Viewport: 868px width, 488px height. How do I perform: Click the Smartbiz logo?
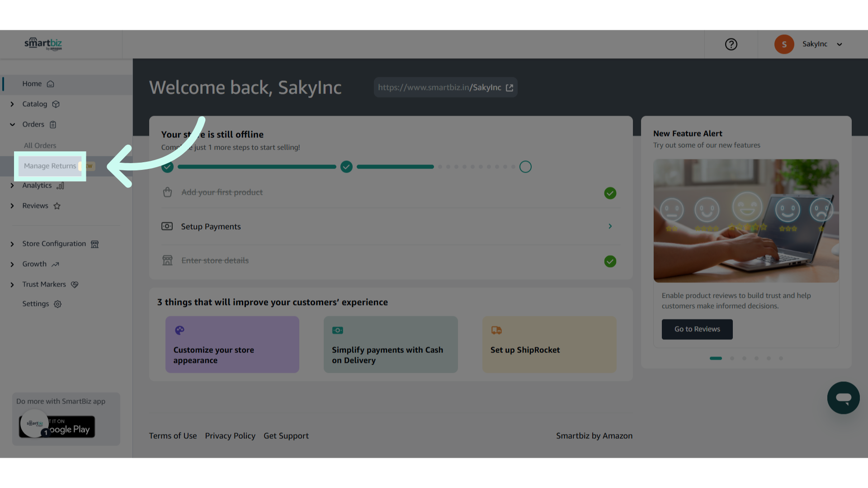[43, 44]
